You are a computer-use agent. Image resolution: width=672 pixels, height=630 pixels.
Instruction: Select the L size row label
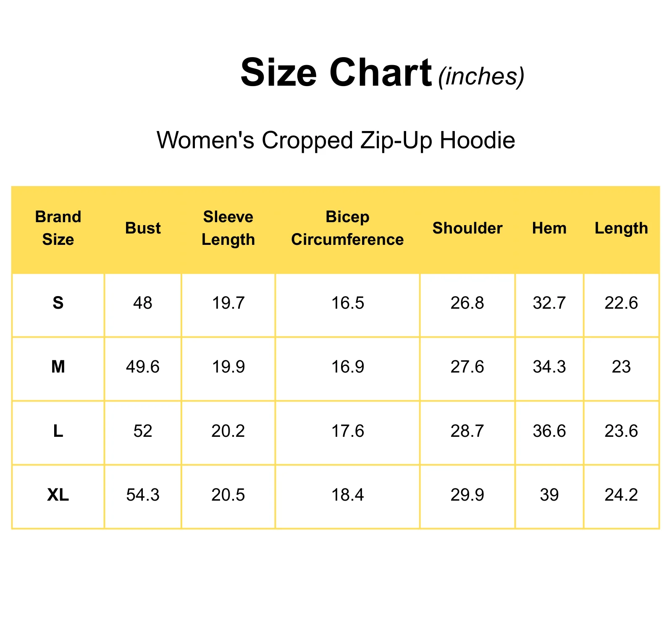58,431
